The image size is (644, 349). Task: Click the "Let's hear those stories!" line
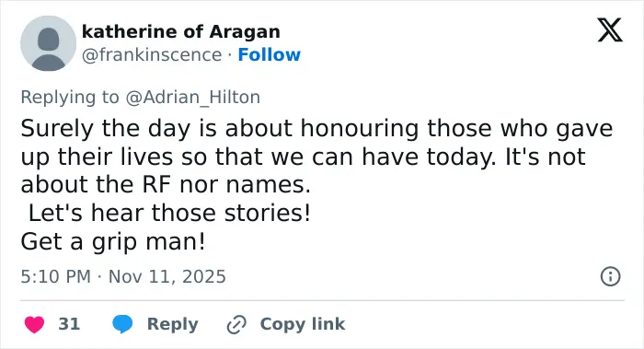169,213
